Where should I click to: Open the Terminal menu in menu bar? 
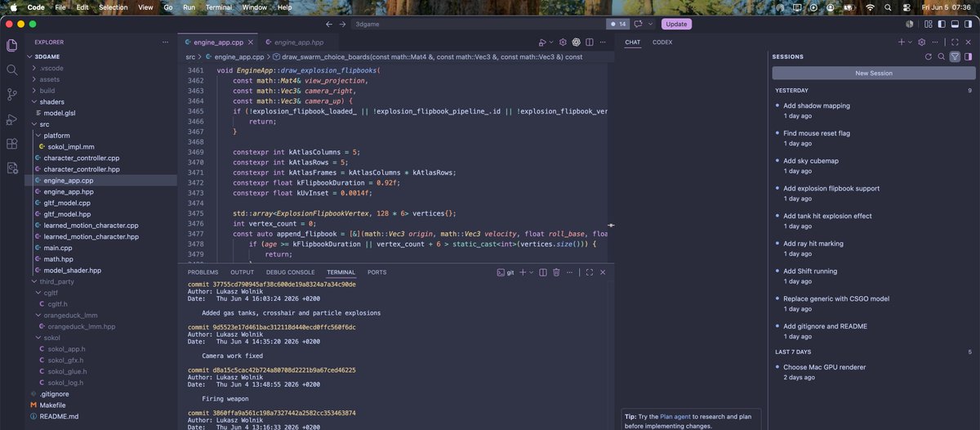pos(218,7)
